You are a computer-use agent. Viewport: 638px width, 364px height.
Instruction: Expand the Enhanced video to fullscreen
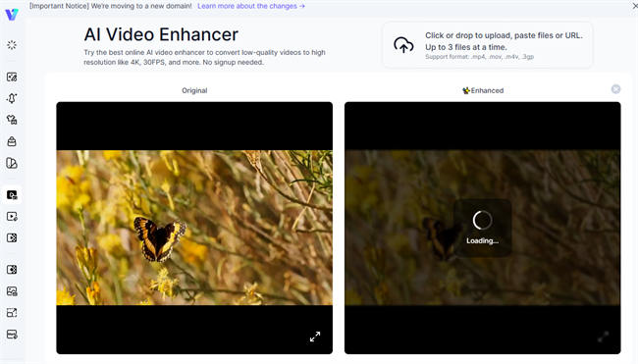tap(603, 337)
